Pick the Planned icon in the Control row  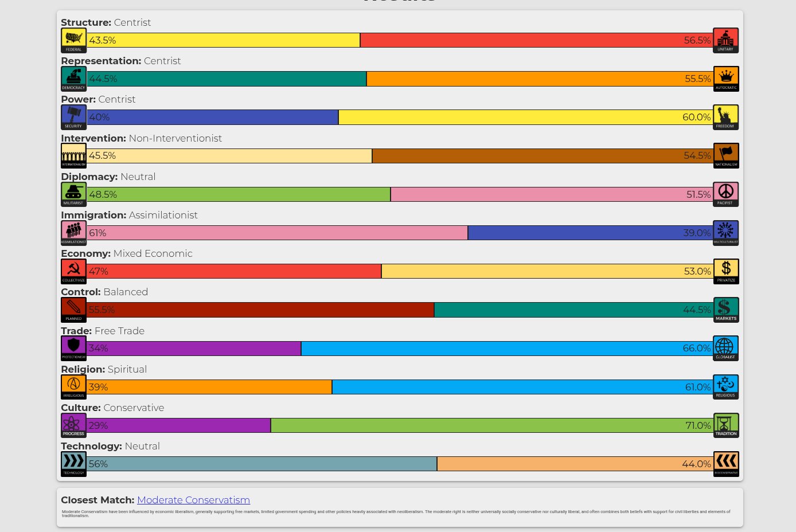[73, 310]
